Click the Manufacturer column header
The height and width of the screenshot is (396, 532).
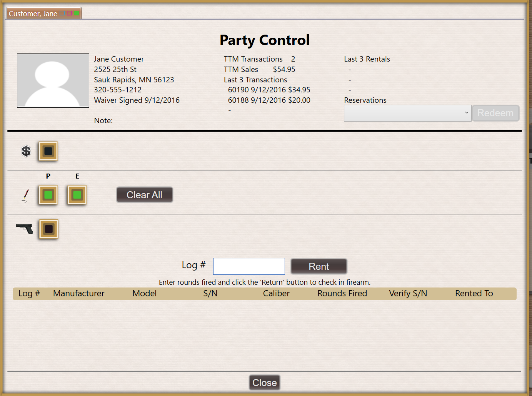79,293
